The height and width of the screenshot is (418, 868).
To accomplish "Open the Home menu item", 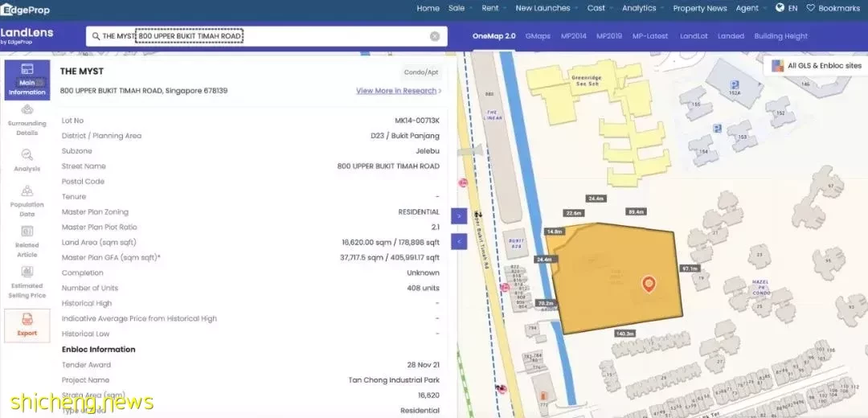I will pos(428,8).
